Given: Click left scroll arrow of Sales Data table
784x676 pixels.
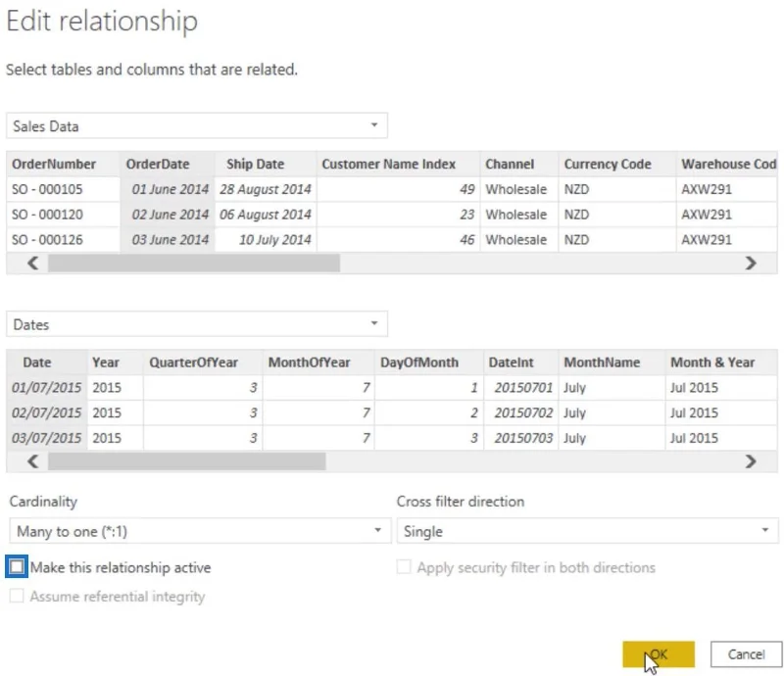Looking at the screenshot, I should click(32, 263).
